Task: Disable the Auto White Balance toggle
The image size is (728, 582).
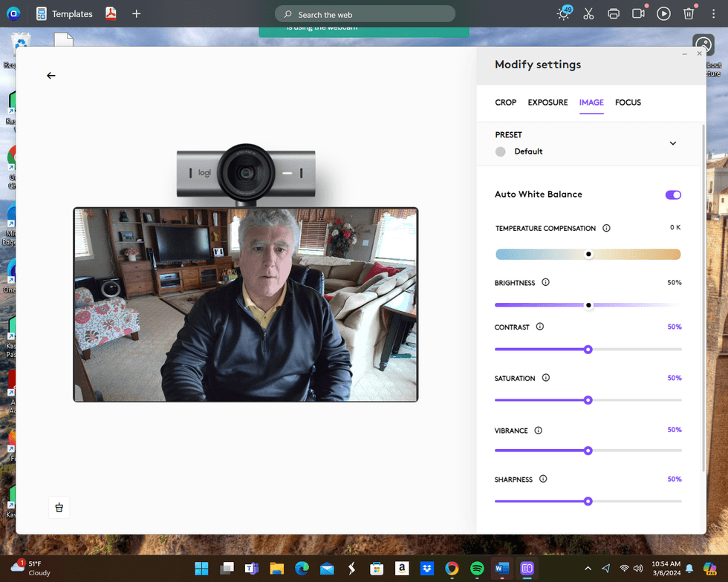Action: tap(673, 194)
